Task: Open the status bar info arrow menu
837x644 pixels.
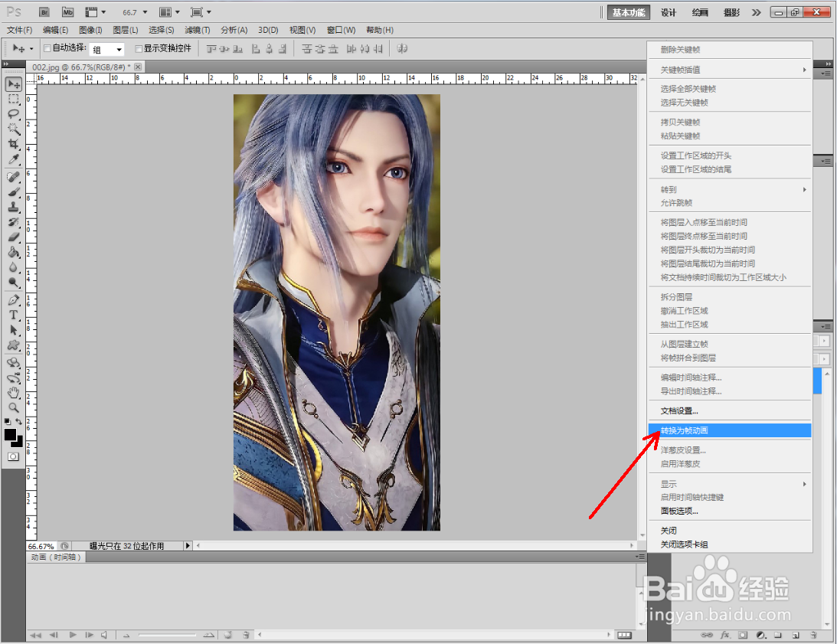Action: (x=188, y=546)
